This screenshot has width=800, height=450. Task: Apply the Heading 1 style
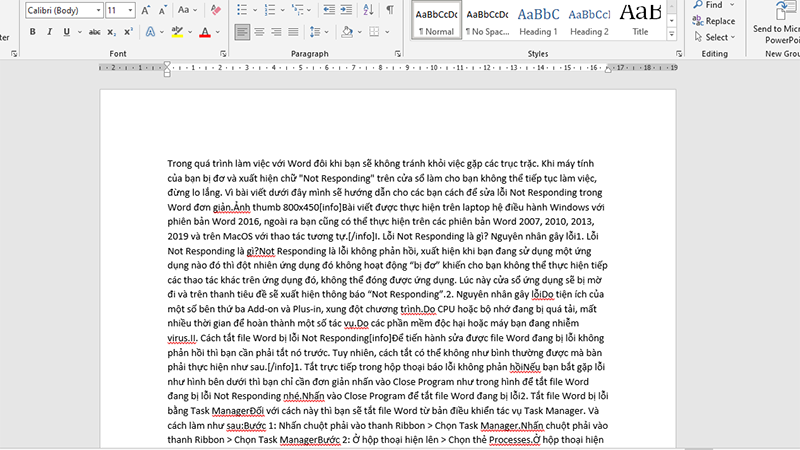point(540,20)
